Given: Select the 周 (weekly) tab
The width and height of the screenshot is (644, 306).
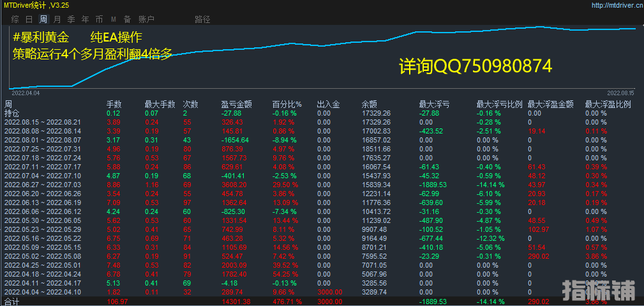Looking at the screenshot, I should (43, 19).
